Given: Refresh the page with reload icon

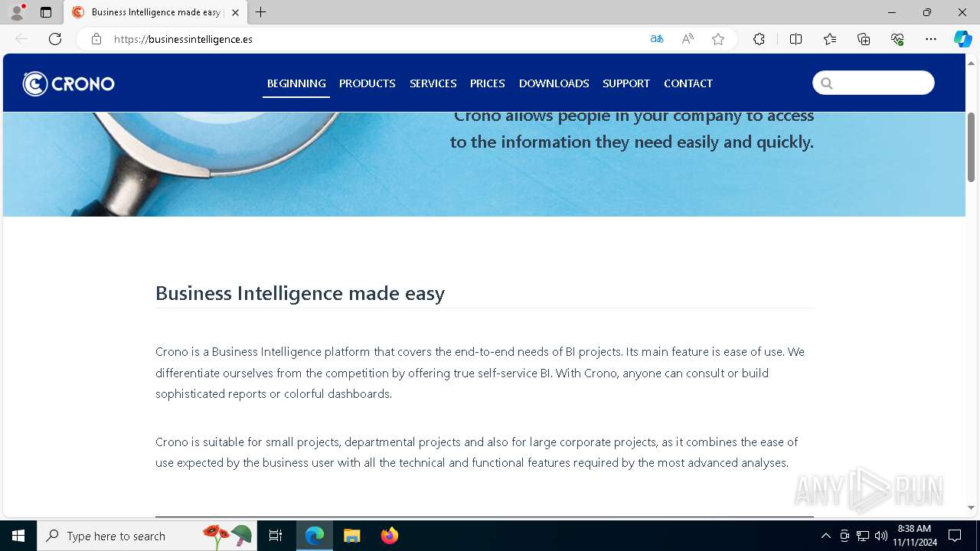Looking at the screenshot, I should pos(55,39).
